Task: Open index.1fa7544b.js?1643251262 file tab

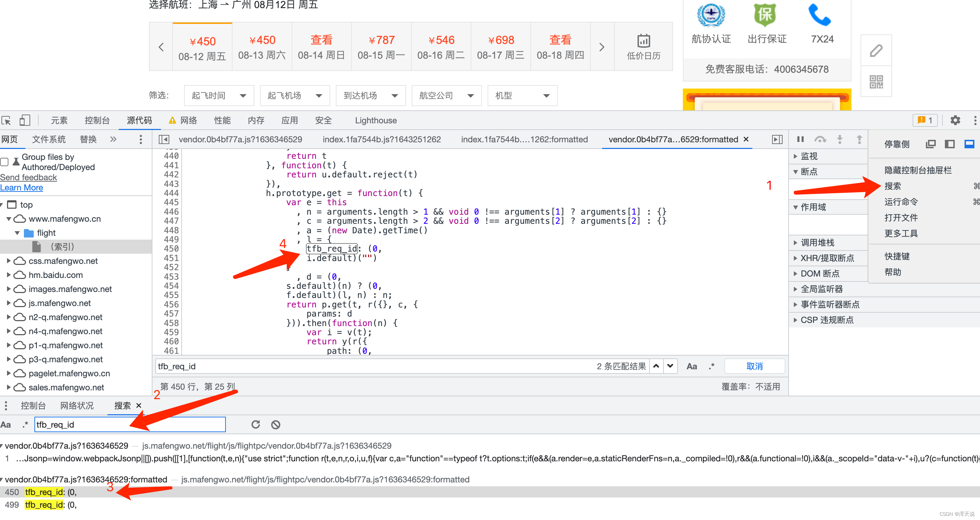Action: pyautogui.click(x=381, y=139)
